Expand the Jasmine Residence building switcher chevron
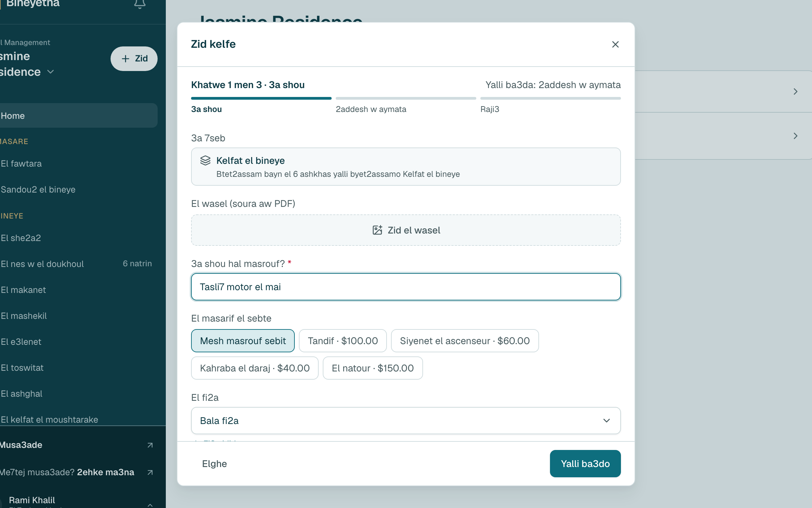 (50, 72)
